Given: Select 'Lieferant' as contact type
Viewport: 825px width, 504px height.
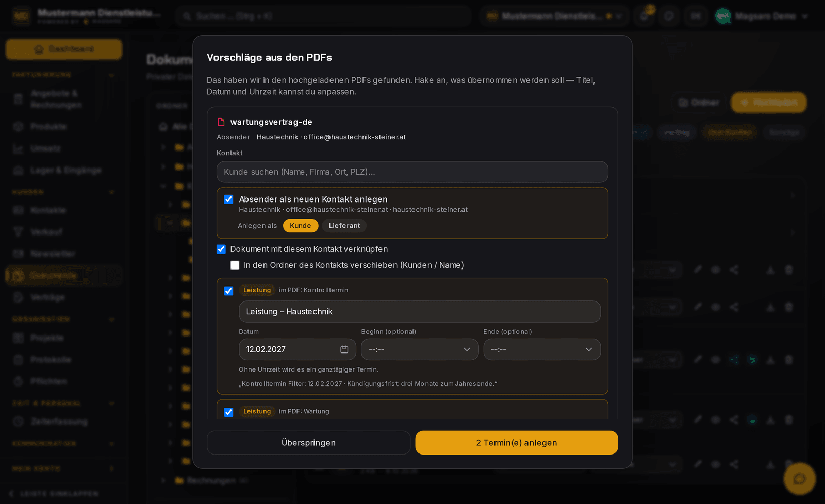Looking at the screenshot, I should point(344,226).
